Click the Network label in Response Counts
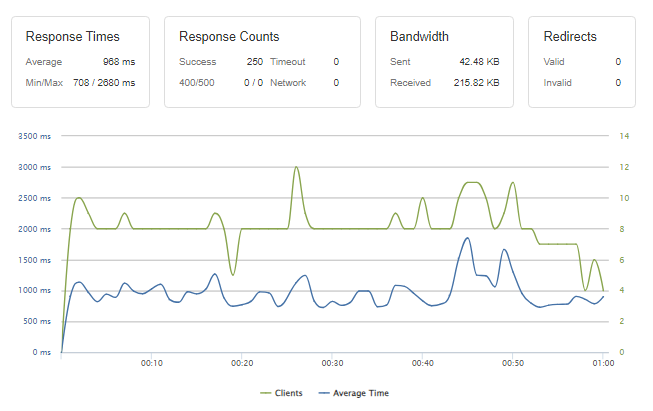 coord(288,82)
